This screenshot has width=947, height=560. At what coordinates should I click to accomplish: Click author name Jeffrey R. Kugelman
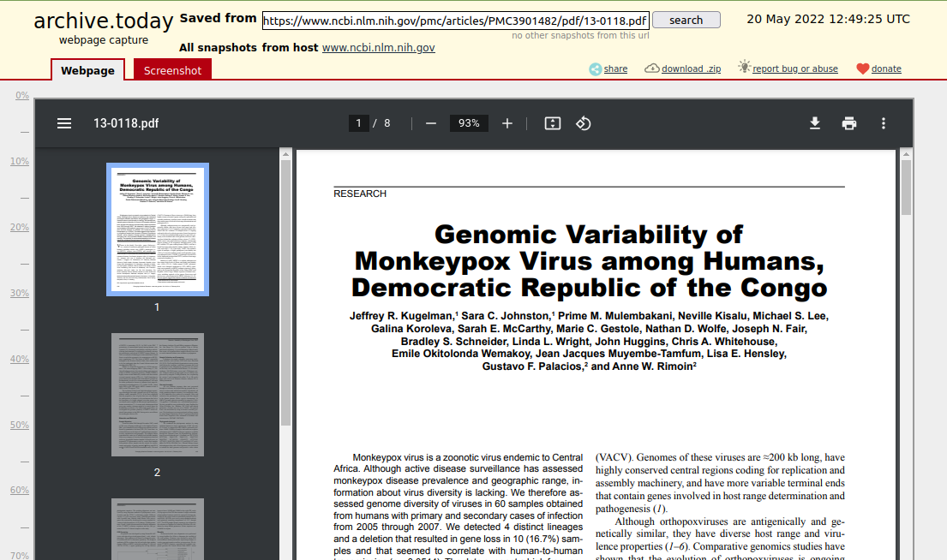[402, 316]
